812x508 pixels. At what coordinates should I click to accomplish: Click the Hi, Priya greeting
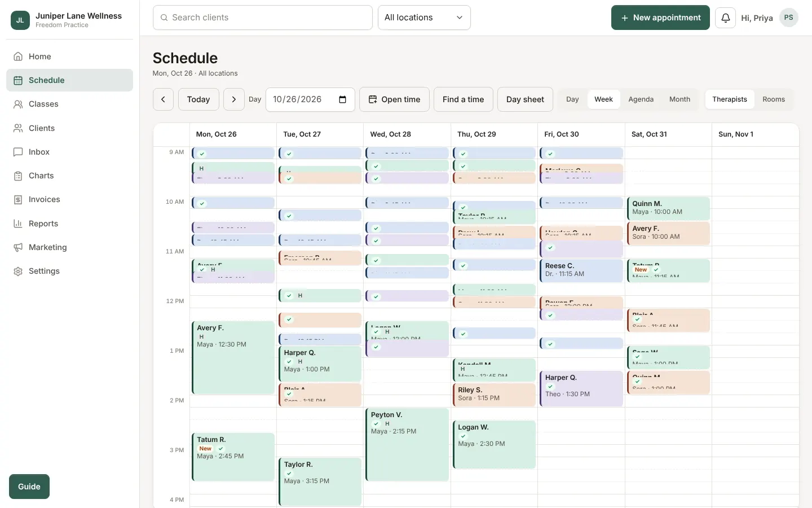(757, 18)
